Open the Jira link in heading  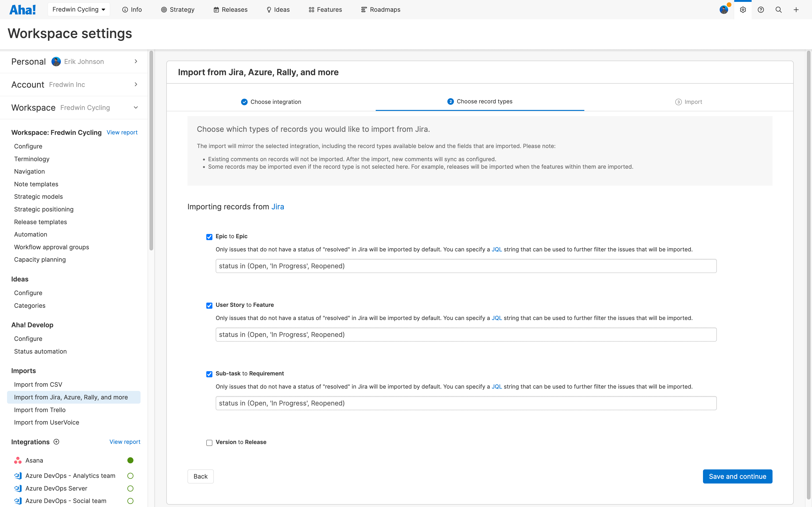tap(277, 207)
